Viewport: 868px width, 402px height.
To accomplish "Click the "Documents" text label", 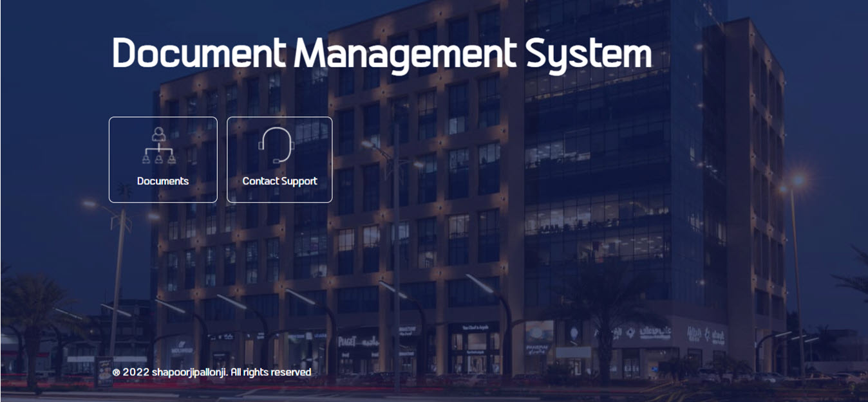I will pyautogui.click(x=163, y=181).
